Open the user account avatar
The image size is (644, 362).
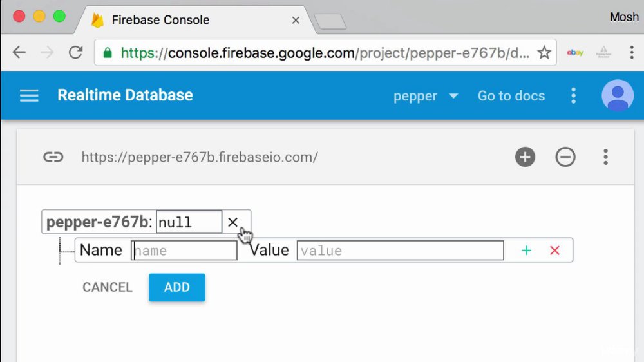pyautogui.click(x=618, y=95)
